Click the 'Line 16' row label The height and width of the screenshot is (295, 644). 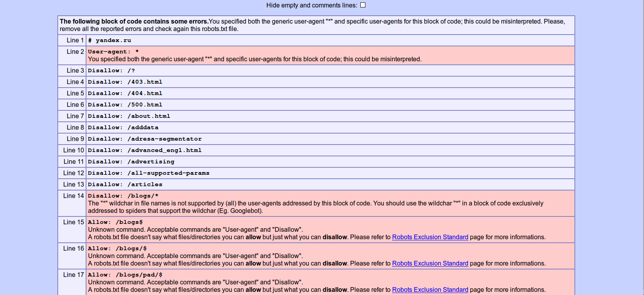point(73,249)
